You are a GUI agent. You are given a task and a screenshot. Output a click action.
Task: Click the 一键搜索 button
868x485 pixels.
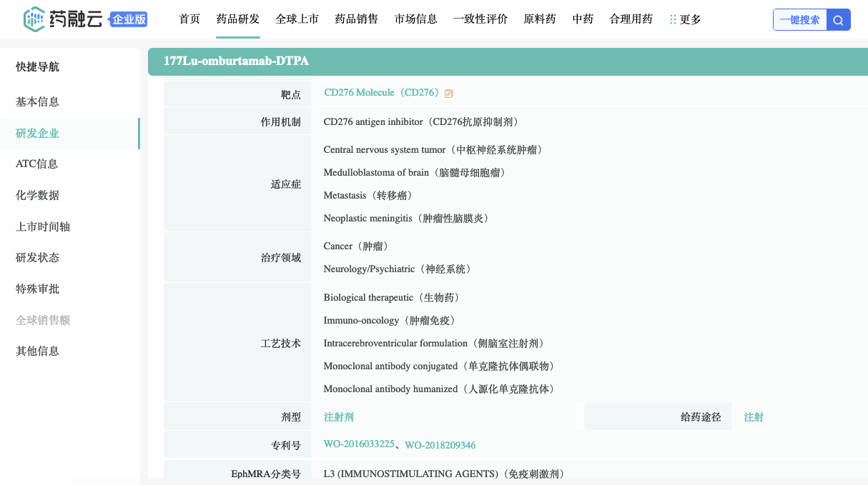800,20
